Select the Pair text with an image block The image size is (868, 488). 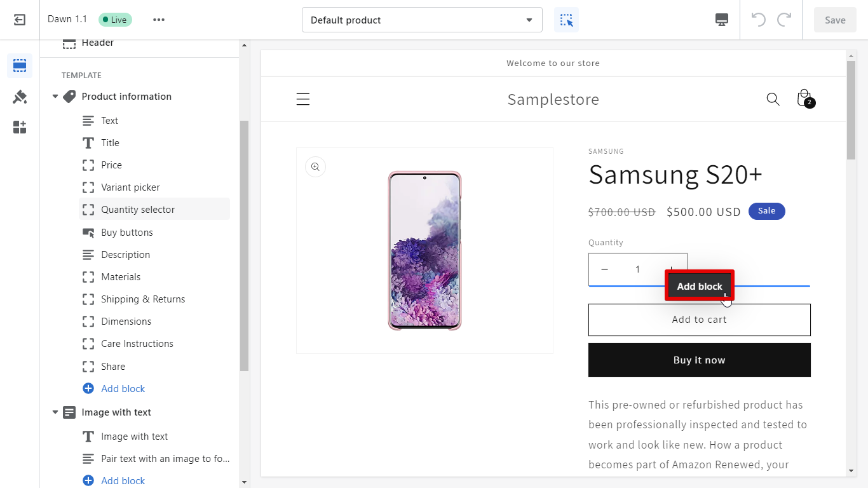154,459
